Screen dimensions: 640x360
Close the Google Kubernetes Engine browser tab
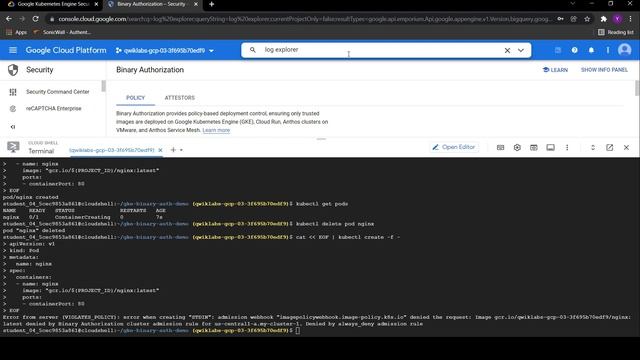96,4
